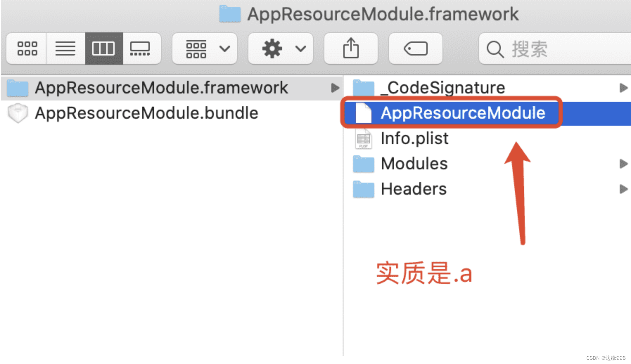Switch to icon view
Screen dimensions: 631x364
27,48
